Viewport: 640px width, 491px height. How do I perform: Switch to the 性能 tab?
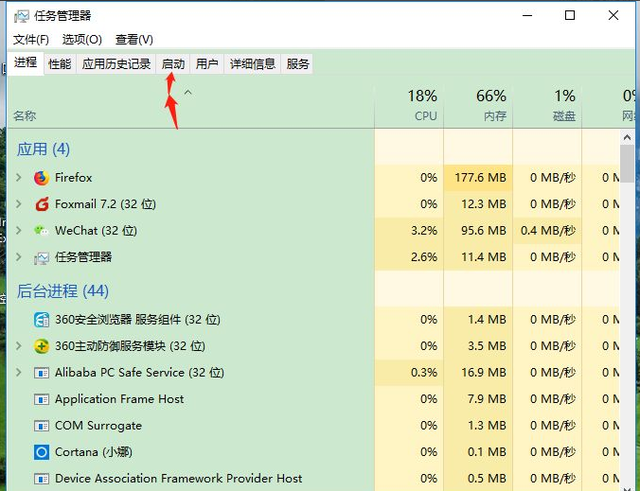coord(60,64)
